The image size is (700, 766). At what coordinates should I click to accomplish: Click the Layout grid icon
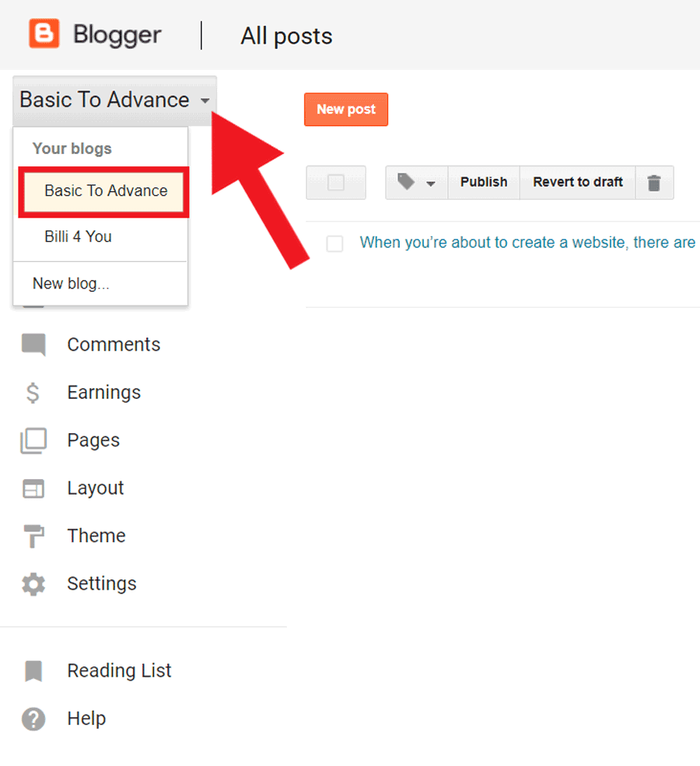point(33,488)
